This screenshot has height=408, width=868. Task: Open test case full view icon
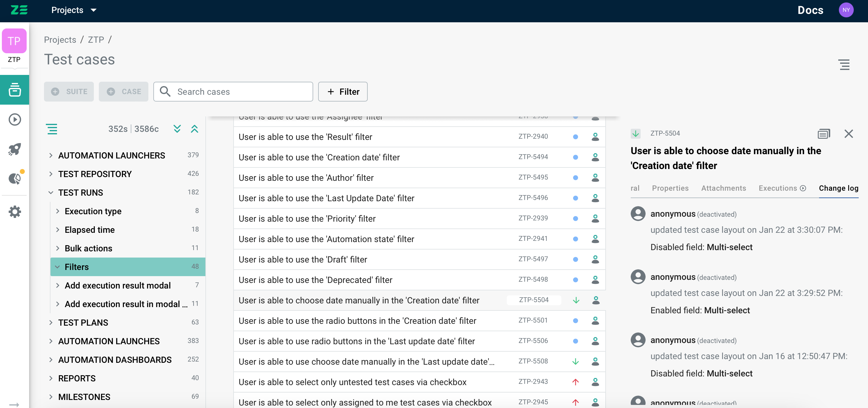pos(823,134)
